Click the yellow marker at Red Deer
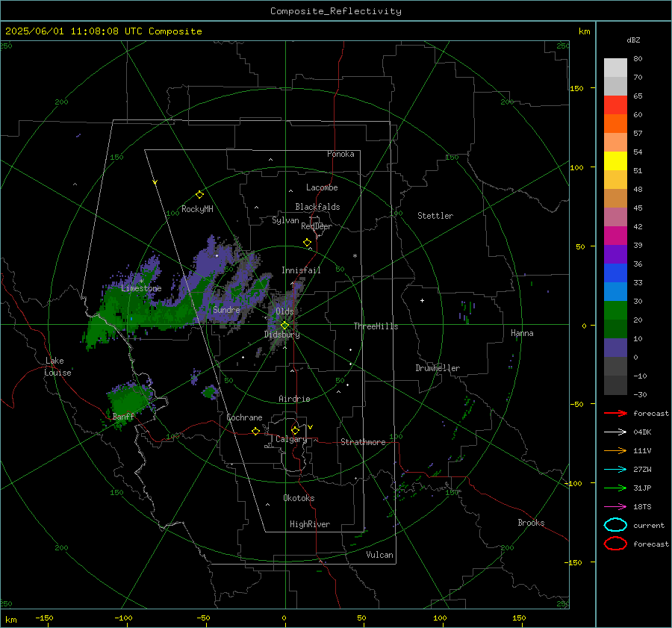The image size is (672, 628). (308, 243)
